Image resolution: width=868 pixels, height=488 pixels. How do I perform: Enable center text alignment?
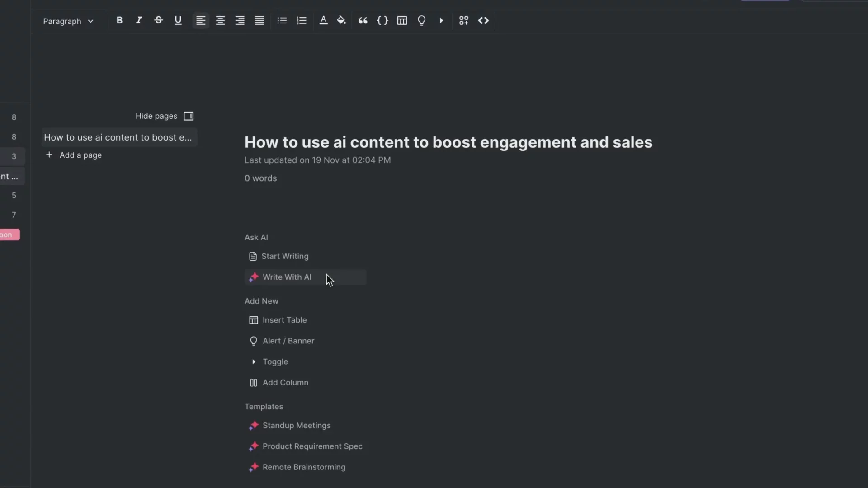(220, 20)
